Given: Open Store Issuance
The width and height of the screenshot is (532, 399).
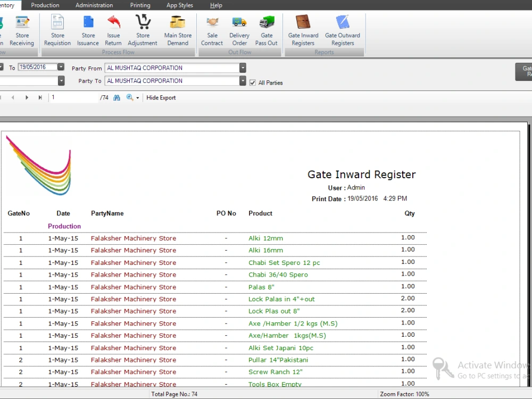Looking at the screenshot, I should point(88,30).
